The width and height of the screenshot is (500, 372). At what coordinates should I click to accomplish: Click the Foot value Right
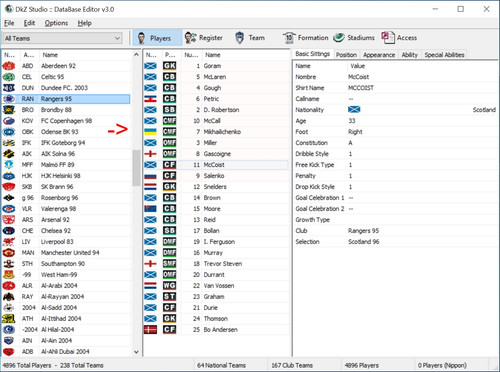pos(355,132)
